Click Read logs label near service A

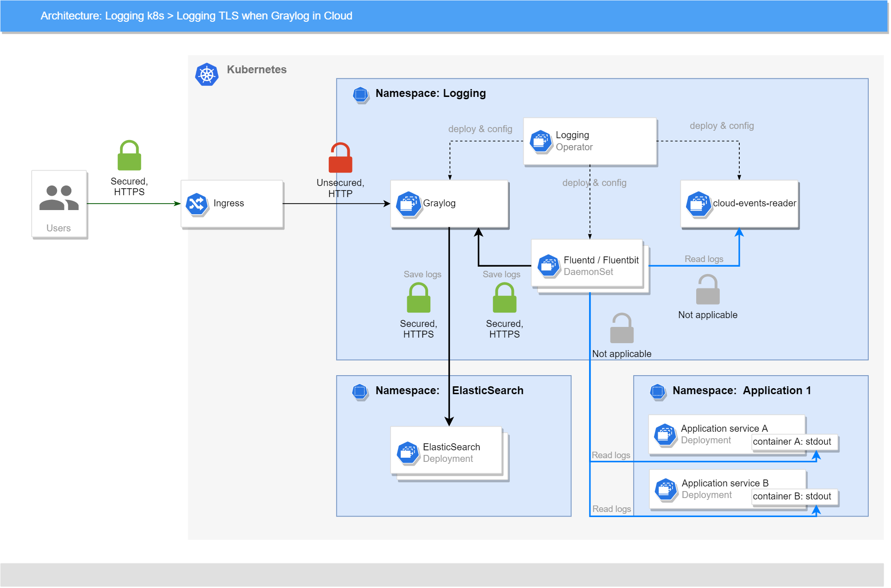[x=611, y=455]
